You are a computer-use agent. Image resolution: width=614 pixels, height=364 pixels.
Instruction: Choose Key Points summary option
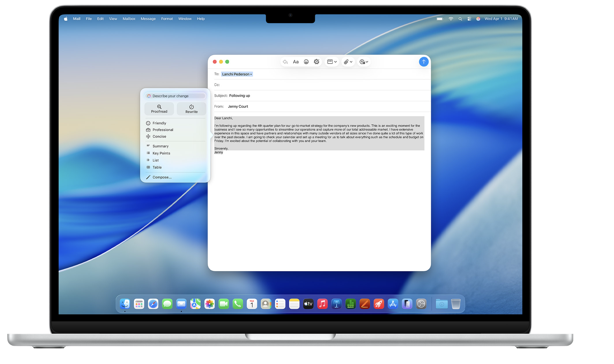click(x=161, y=153)
